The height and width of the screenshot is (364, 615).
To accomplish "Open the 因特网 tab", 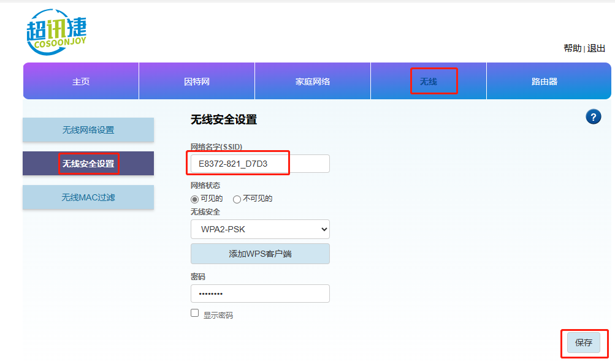I will click(x=197, y=82).
